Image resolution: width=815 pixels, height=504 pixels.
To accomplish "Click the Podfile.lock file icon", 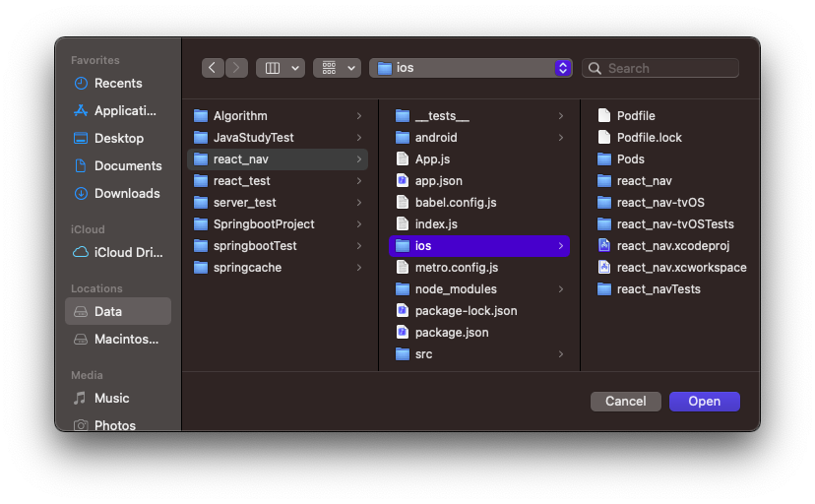I will tap(604, 138).
